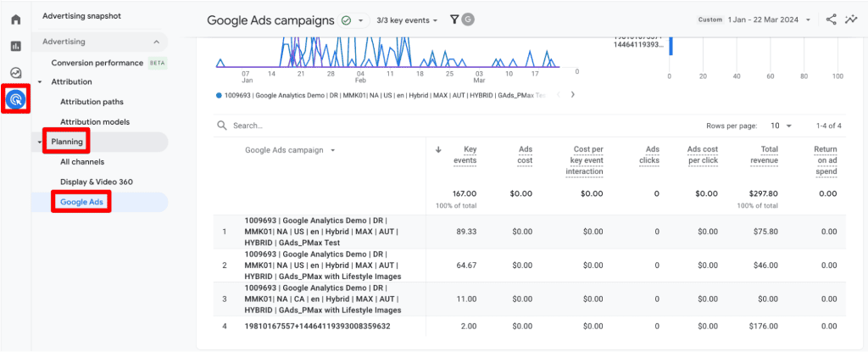Click the 11.00 key events value
This screenshot has height=352, width=868.
[467, 299]
